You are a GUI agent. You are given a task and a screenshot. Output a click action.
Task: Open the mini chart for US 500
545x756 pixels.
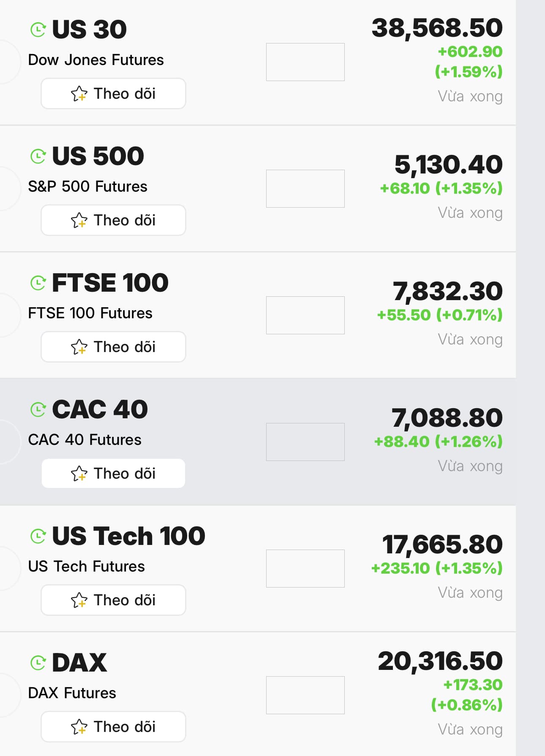click(305, 189)
